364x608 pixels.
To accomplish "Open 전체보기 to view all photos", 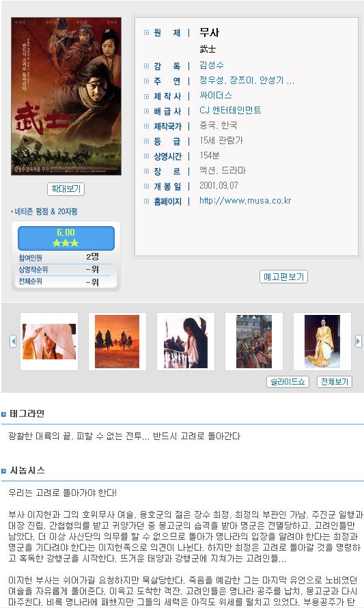I will [335, 382].
